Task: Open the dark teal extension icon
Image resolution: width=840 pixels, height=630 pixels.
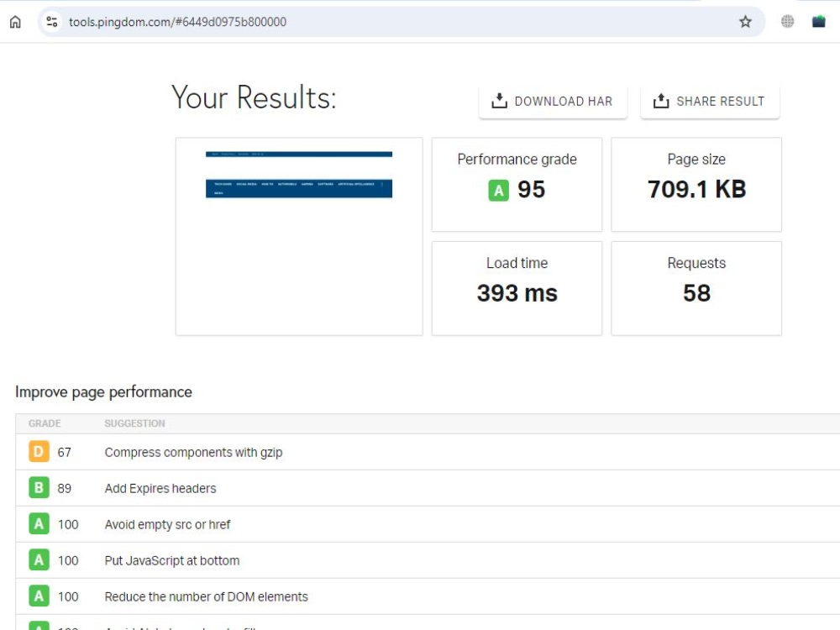Action: point(818,22)
